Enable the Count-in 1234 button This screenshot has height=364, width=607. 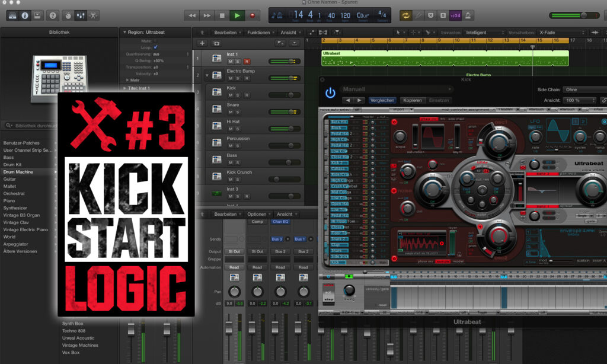click(x=456, y=15)
